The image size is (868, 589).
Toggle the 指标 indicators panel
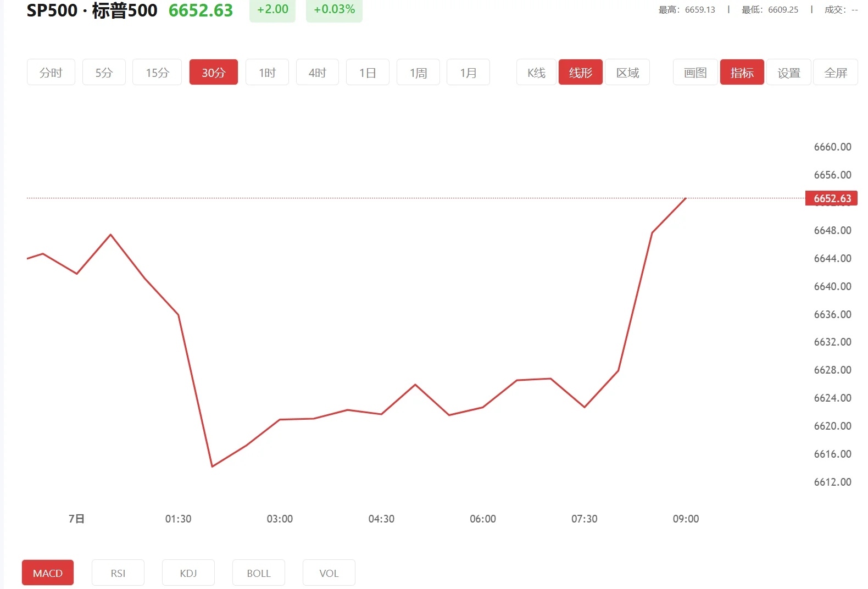click(x=742, y=73)
